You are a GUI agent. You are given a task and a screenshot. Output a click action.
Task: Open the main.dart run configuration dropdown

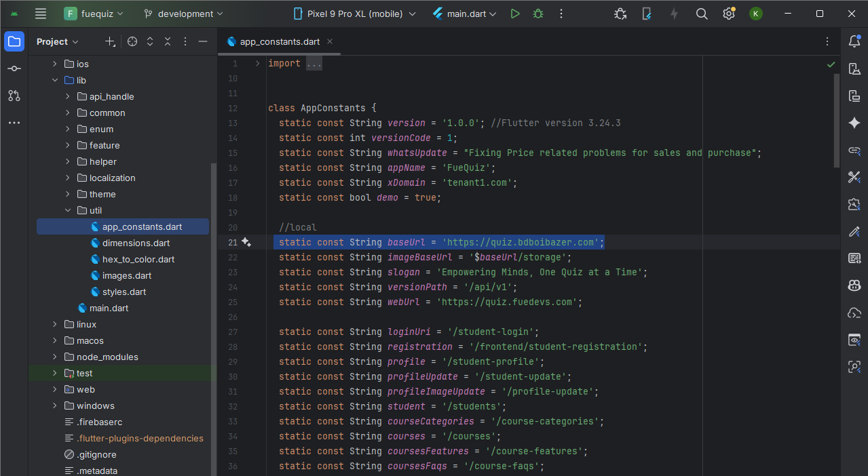click(x=465, y=14)
